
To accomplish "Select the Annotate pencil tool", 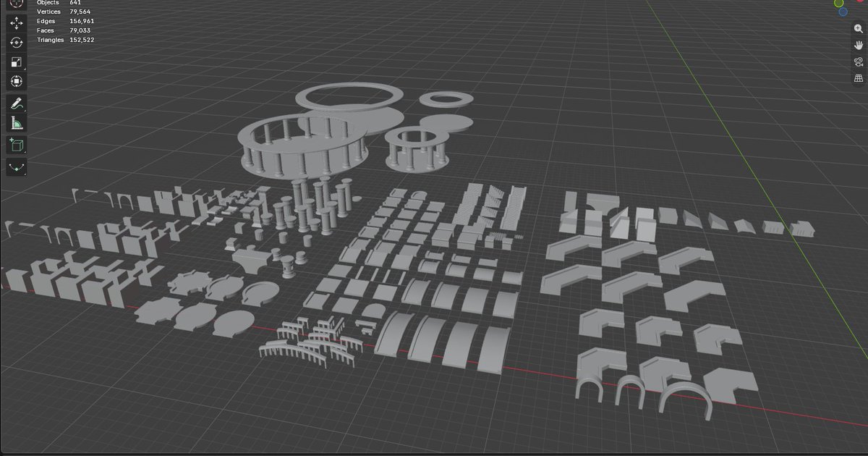I will [17, 104].
